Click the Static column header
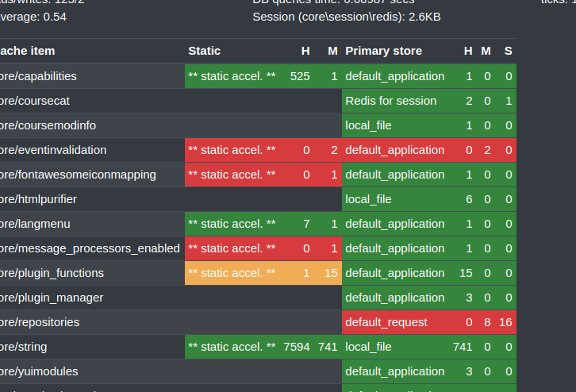The width and height of the screenshot is (576, 392). tap(204, 51)
